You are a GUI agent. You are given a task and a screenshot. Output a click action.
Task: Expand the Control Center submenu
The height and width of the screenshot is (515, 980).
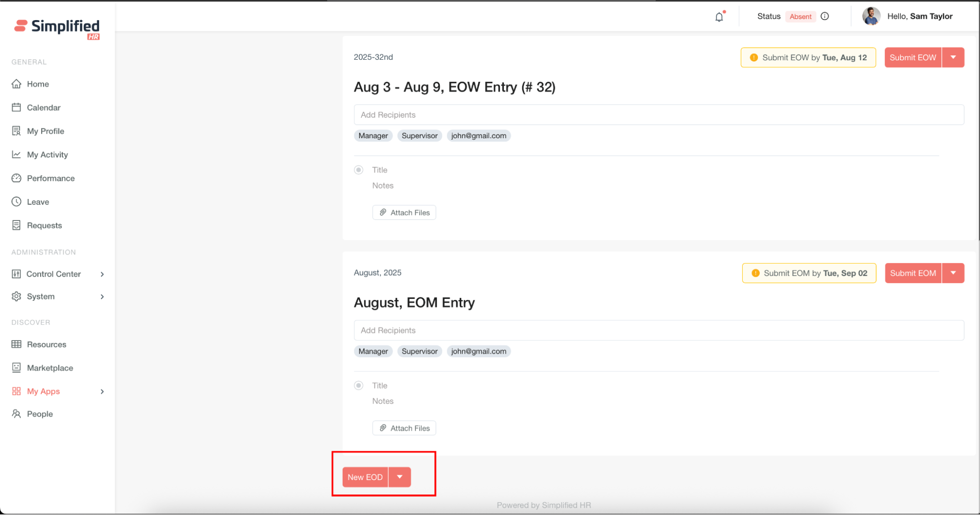(102, 274)
